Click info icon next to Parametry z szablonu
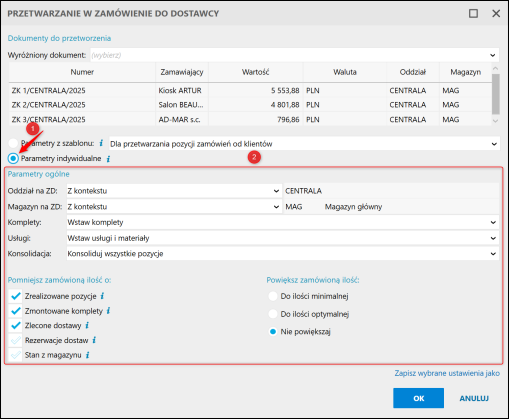The width and height of the screenshot is (509, 419). click(101, 143)
